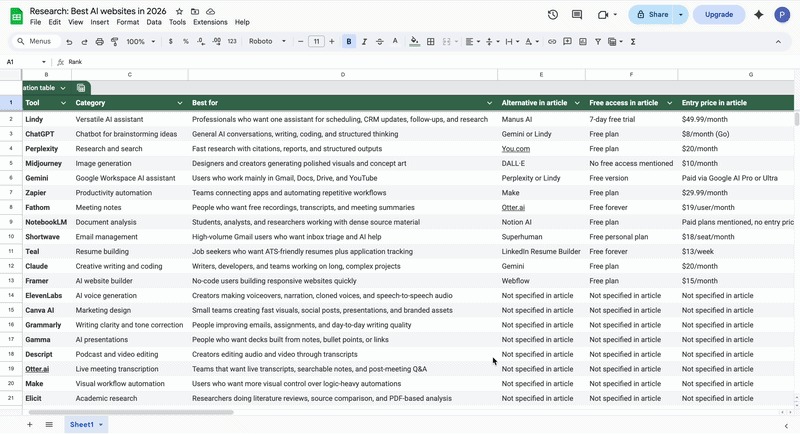The height and width of the screenshot is (434, 800).
Task: Open the File menu
Action: [35, 22]
